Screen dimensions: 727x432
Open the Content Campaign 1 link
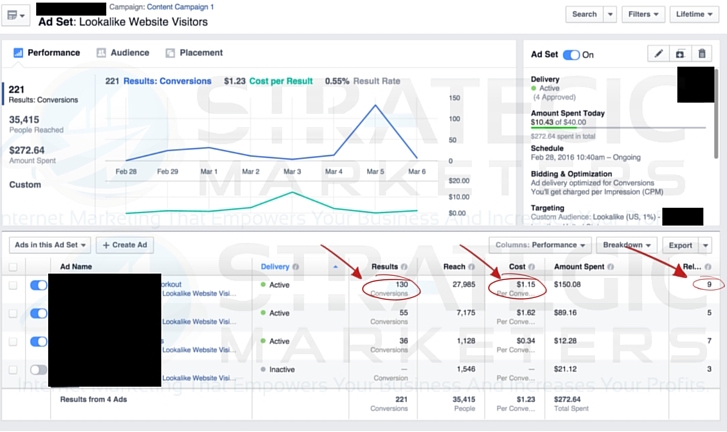(x=180, y=7)
